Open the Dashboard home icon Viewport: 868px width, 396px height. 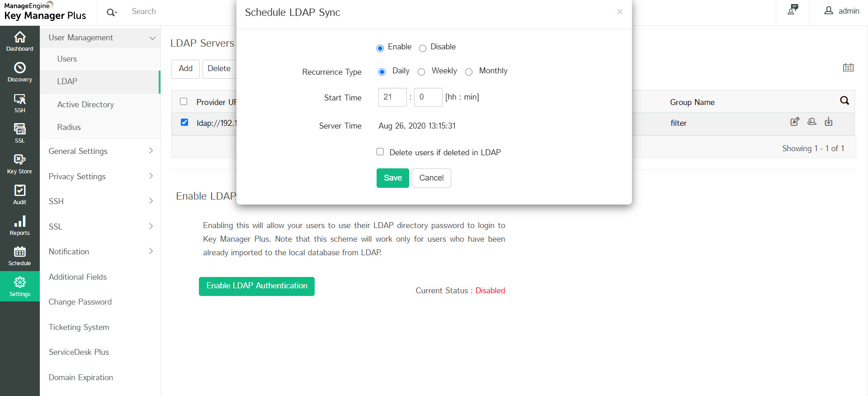point(20,38)
